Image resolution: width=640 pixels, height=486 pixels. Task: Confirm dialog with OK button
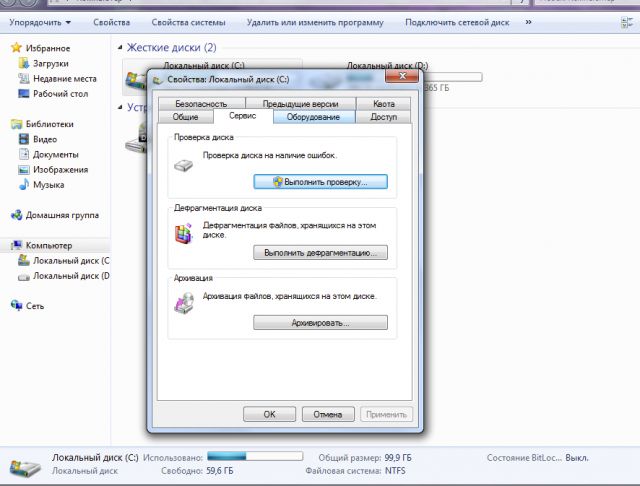point(269,414)
